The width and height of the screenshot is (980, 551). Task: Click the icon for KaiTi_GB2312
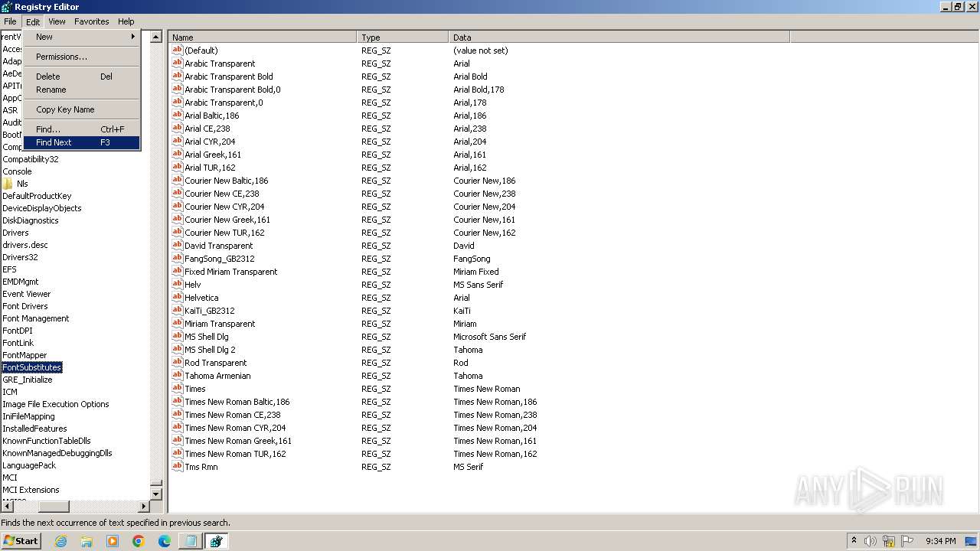(177, 311)
